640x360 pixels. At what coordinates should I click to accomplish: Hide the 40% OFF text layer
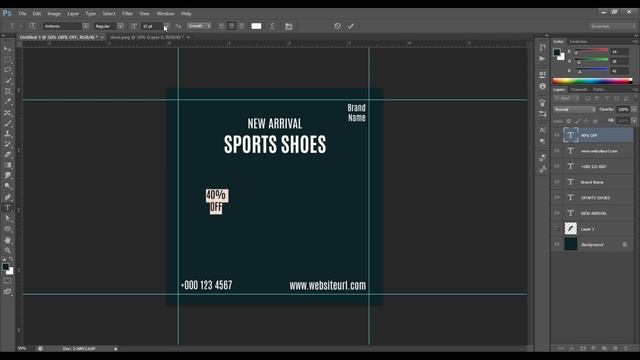557,135
